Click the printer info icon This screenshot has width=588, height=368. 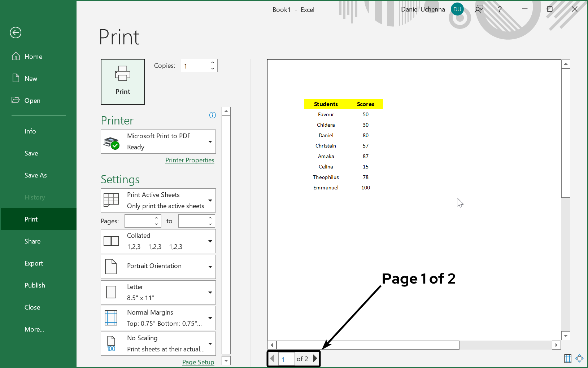coord(213,115)
